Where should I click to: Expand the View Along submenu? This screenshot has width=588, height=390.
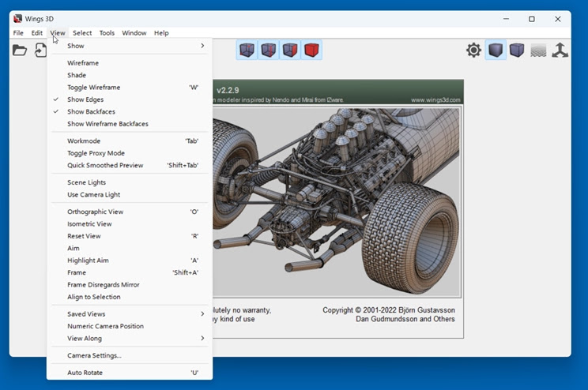click(130, 339)
